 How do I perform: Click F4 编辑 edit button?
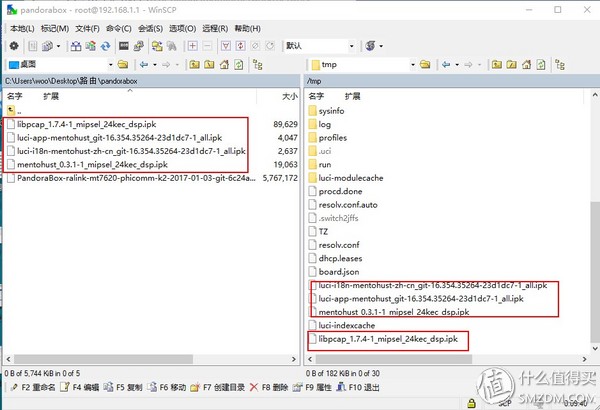click(x=80, y=387)
